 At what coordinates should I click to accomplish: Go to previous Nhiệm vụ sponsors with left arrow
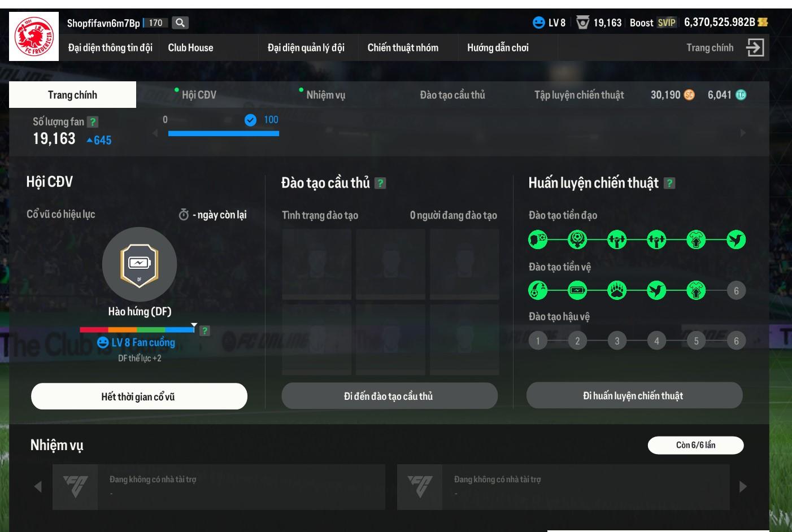(38, 486)
